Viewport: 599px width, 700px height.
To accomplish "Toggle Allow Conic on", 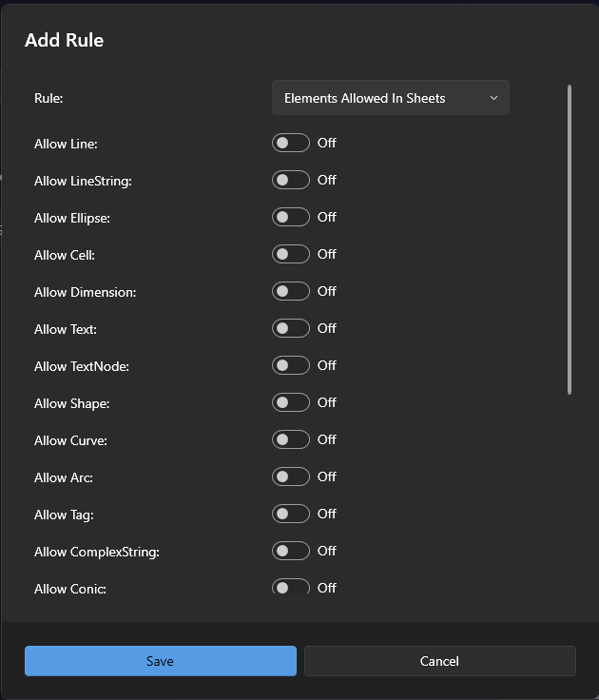I will pos(291,587).
